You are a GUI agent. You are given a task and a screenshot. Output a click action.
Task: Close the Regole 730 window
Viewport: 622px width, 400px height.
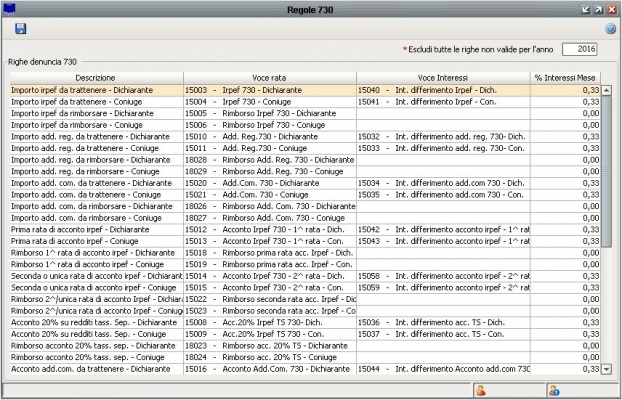pyautogui.click(x=611, y=9)
